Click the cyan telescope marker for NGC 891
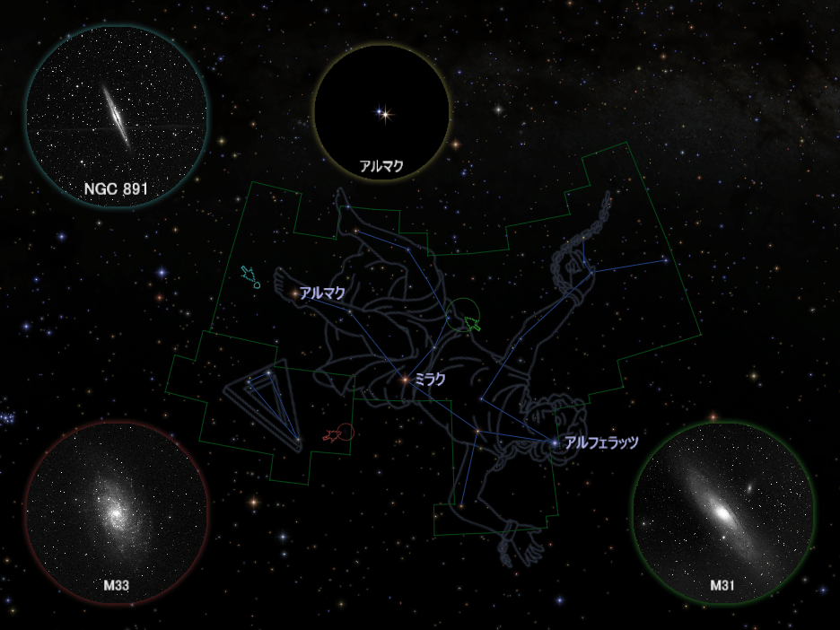 point(250,277)
